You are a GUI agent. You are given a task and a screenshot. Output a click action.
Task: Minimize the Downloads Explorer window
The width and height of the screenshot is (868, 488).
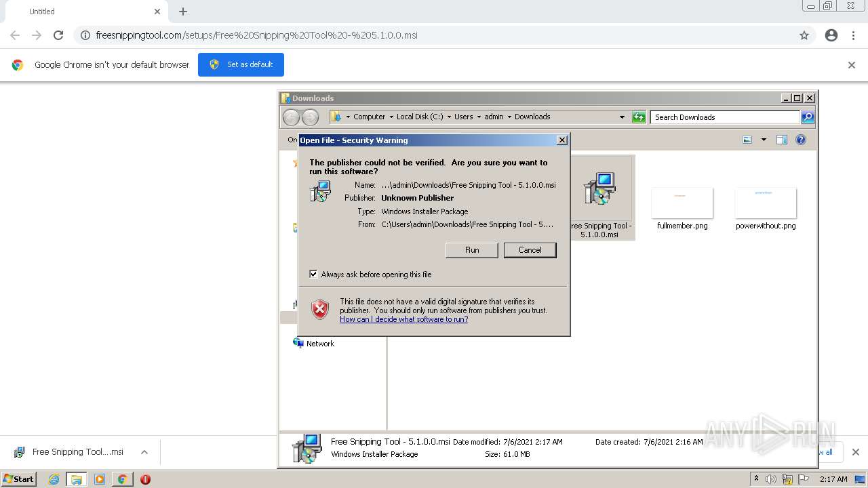pos(786,98)
